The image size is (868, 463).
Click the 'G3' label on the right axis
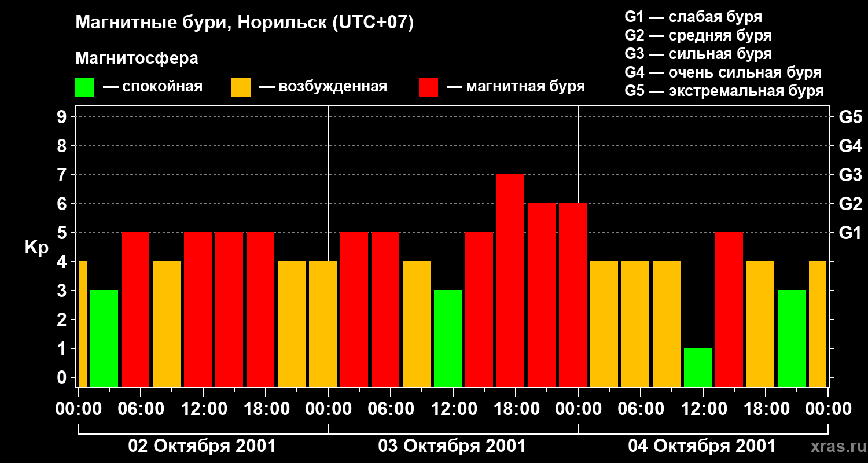click(x=850, y=175)
